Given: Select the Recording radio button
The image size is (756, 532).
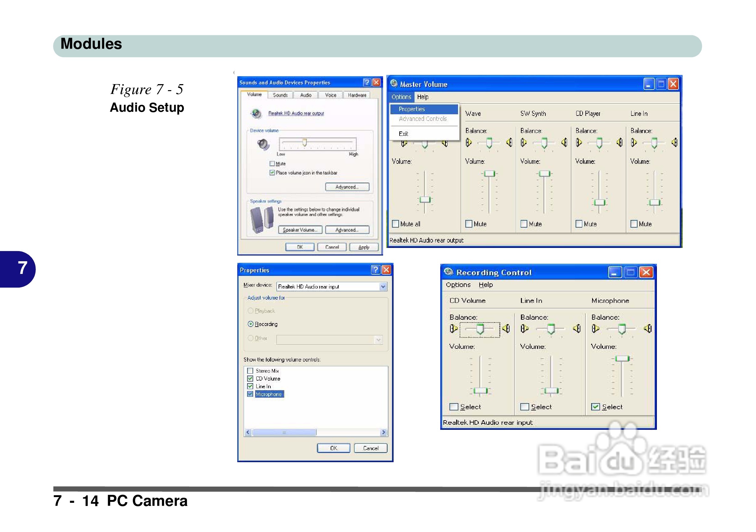Looking at the screenshot, I should [251, 324].
